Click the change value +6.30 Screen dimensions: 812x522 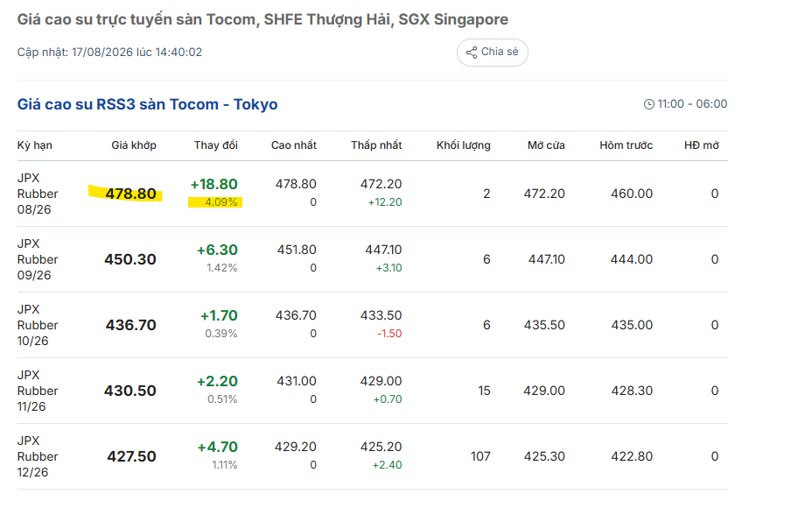pyautogui.click(x=217, y=250)
